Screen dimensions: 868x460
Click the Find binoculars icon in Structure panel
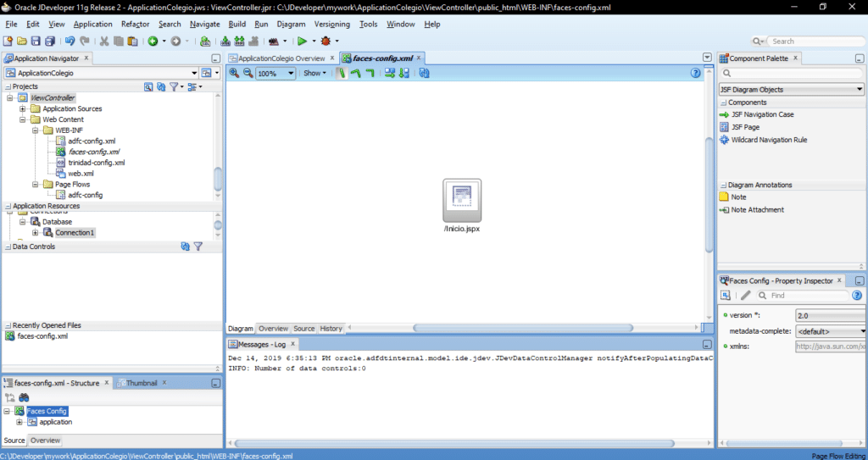click(24, 397)
